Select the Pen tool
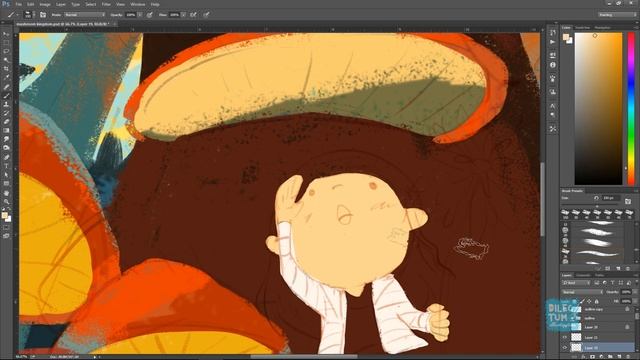The image size is (640, 360). pyautogui.click(x=6, y=157)
